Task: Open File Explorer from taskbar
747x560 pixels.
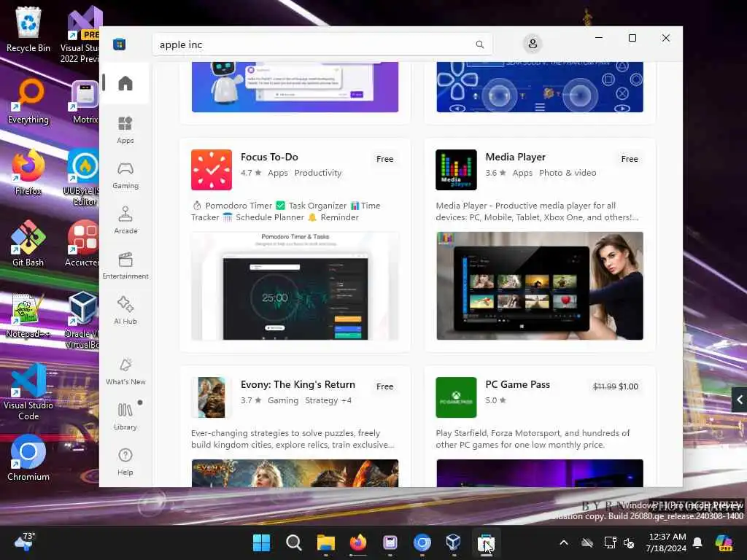Action: coord(326,542)
